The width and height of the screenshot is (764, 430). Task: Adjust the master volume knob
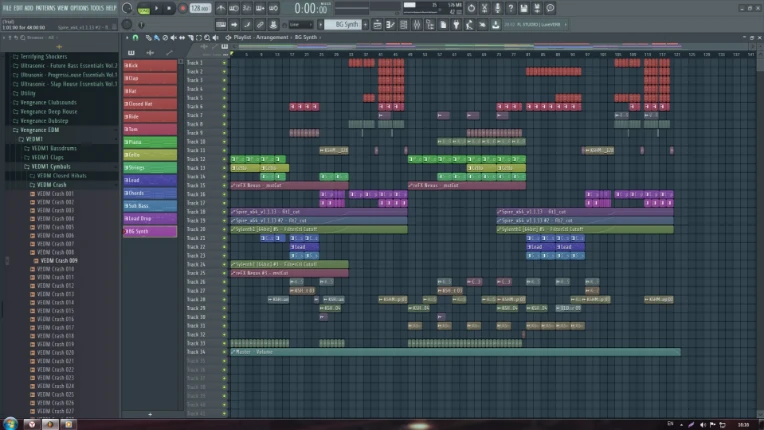(127, 8)
